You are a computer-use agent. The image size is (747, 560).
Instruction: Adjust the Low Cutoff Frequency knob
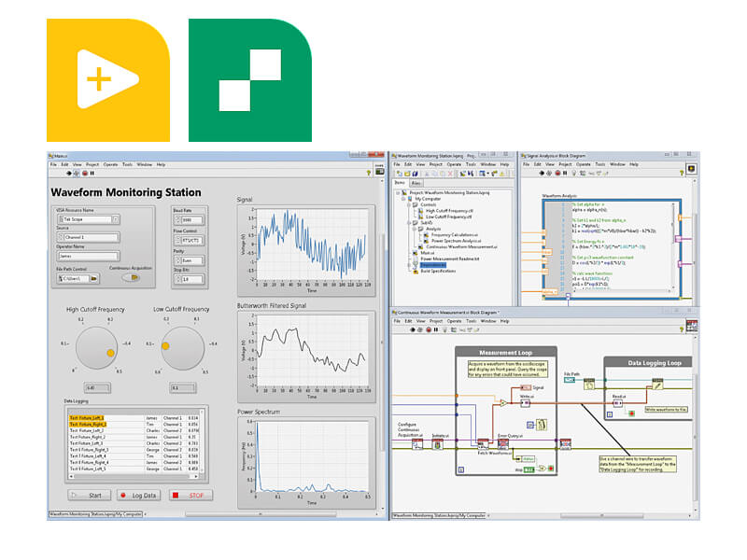pos(183,347)
